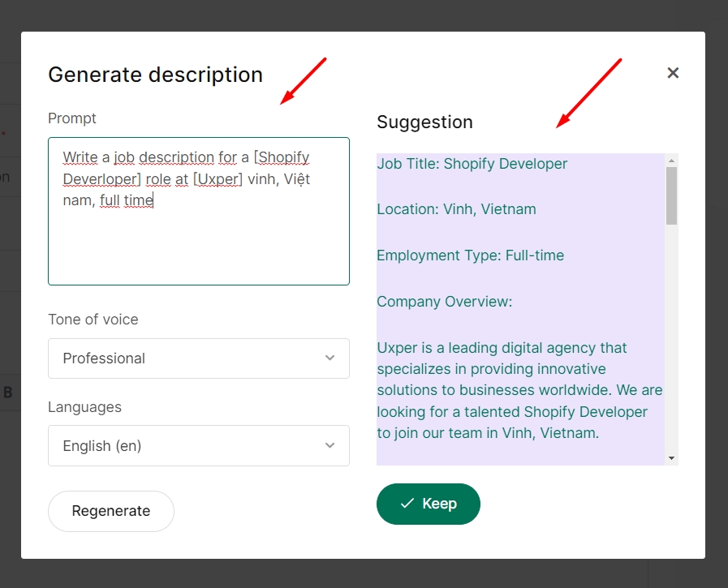Image resolution: width=728 pixels, height=588 pixels.
Task: Keep the generated suggestion
Action: pyautogui.click(x=429, y=504)
